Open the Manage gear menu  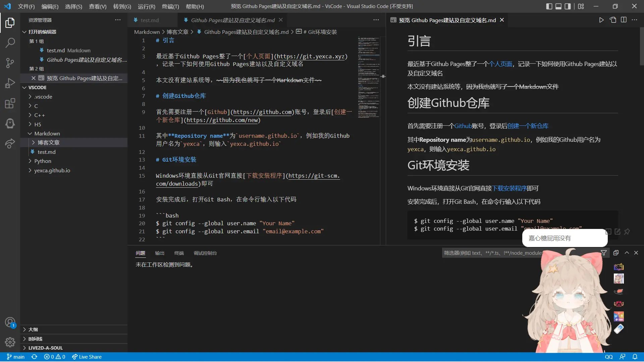(10, 342)
